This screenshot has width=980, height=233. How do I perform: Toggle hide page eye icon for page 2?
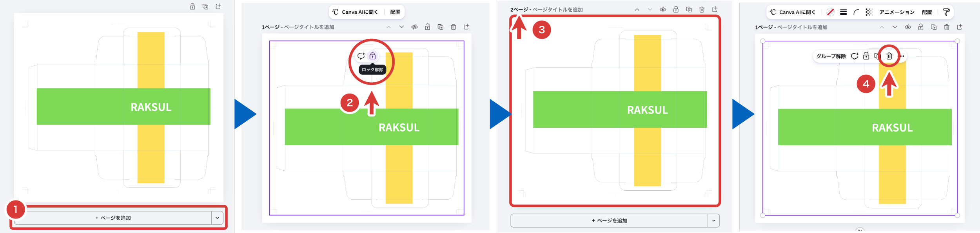662,9
